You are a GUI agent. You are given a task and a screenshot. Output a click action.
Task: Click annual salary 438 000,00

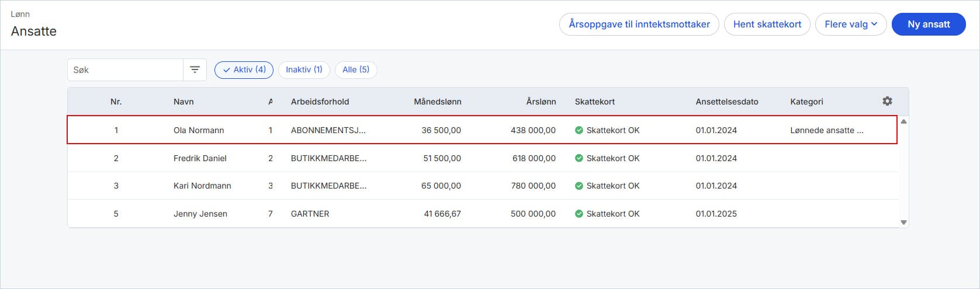tap(533, 130)
